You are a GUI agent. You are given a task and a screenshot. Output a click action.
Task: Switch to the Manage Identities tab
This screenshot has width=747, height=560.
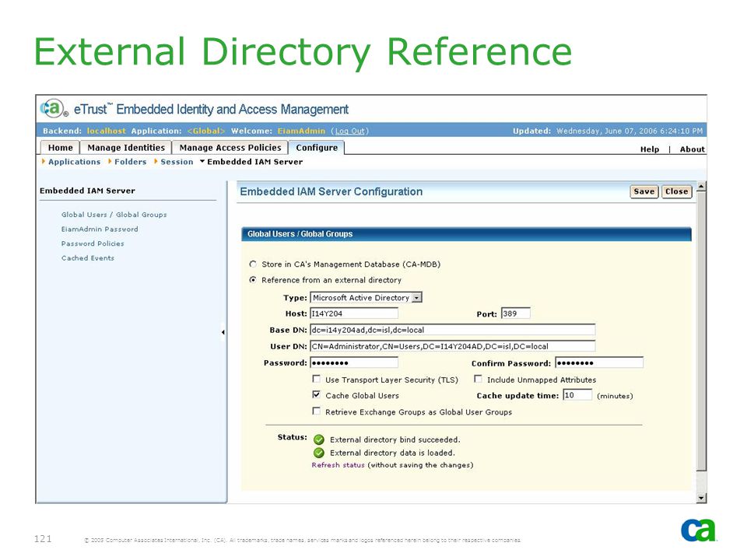[x=126, y=148]
